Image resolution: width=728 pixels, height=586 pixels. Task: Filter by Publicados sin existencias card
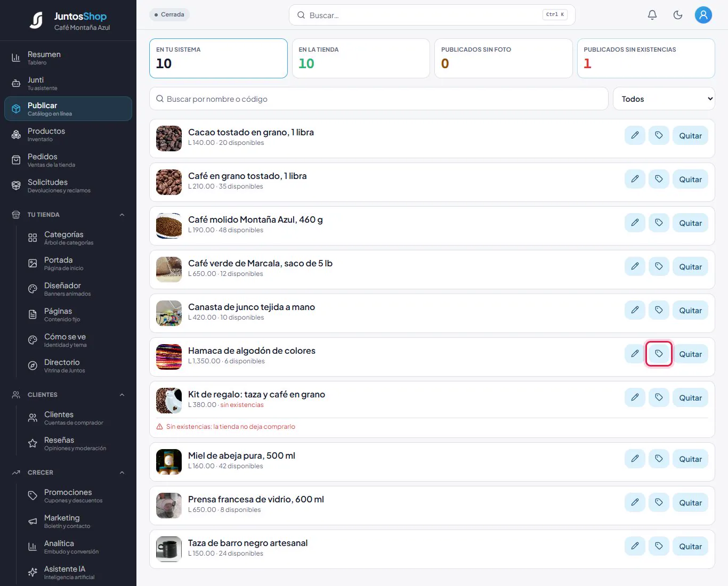pos(646,58)
